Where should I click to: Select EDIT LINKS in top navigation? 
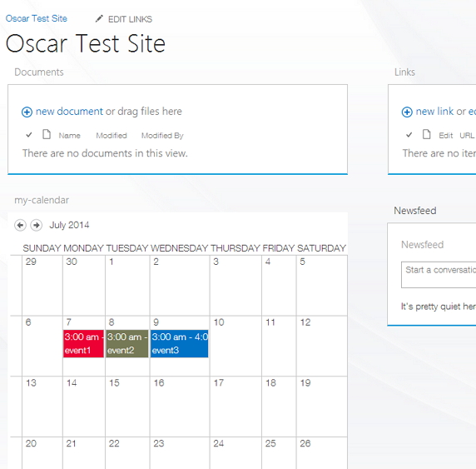coord(130,19)
